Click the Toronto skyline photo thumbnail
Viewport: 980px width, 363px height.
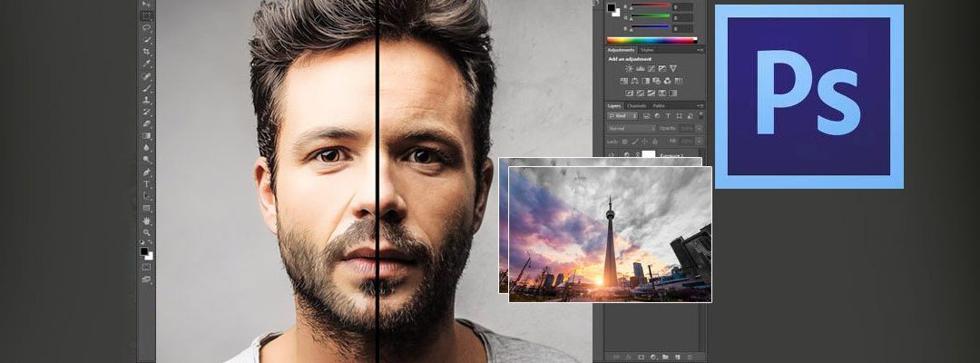click(x=610, y=233)
